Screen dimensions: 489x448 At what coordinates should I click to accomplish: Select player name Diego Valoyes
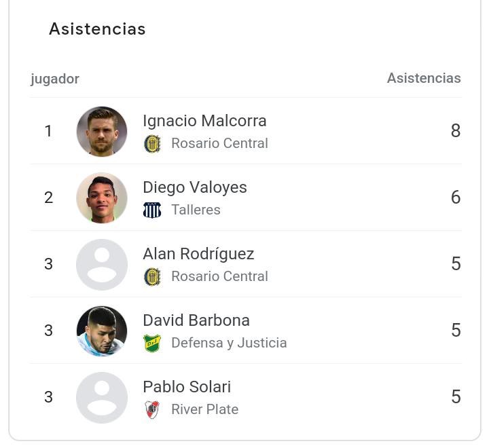(x=195, y=187)
